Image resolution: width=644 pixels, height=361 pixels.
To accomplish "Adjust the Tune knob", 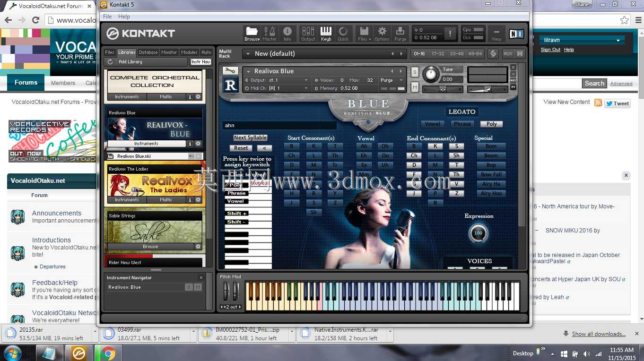I will 430,74.
